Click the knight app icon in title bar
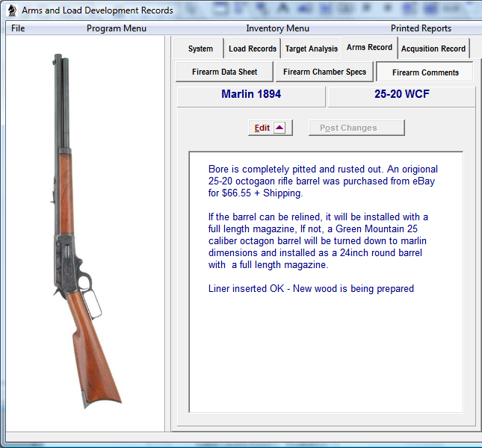Screen dimensions: 482x448 point(12,10)
